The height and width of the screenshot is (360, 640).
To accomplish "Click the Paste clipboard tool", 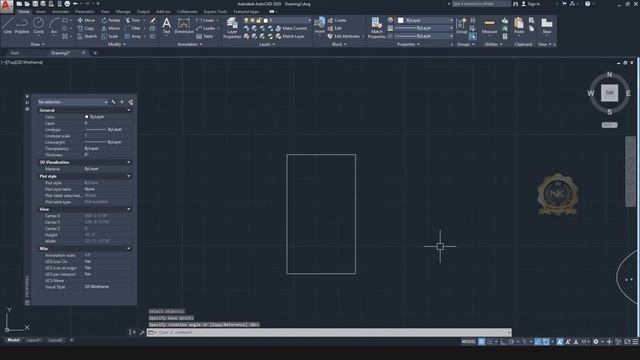I will click(x=519, y=26).
